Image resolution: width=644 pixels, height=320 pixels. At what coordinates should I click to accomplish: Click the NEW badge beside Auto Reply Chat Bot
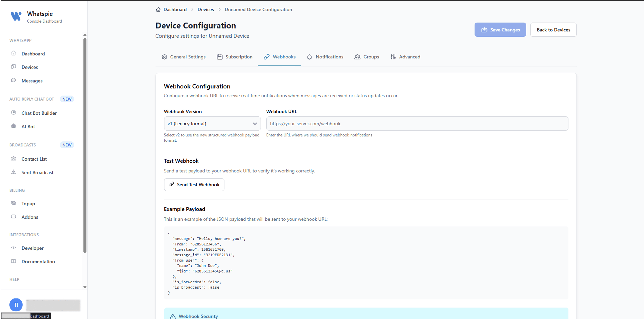click(x=67, y=99)
